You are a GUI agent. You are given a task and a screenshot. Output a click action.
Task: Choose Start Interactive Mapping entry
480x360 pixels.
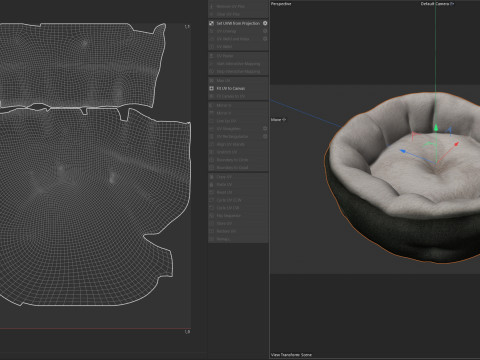click(x=238, y=63)
